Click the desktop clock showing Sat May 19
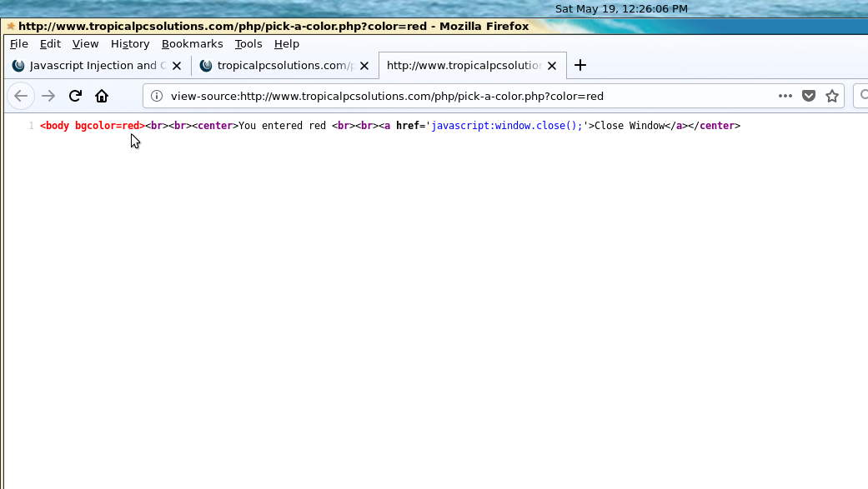 621,9
